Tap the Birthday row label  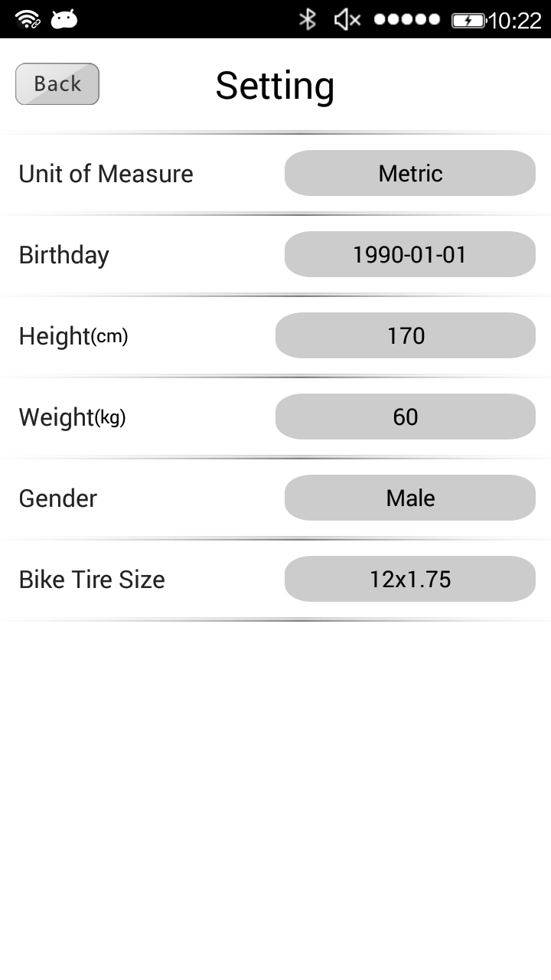[x=64, y=255]
